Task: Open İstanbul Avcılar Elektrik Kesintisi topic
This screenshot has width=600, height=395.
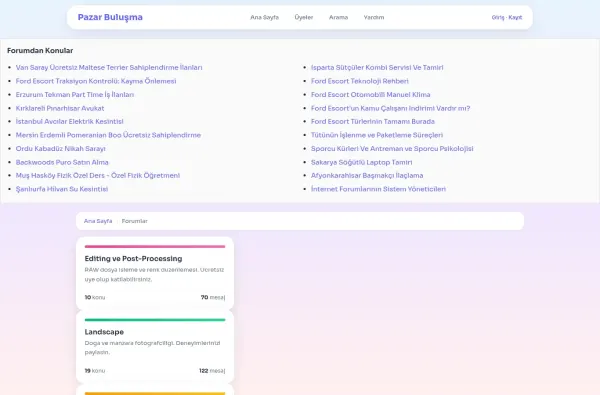Action: (x=70, y=121)
